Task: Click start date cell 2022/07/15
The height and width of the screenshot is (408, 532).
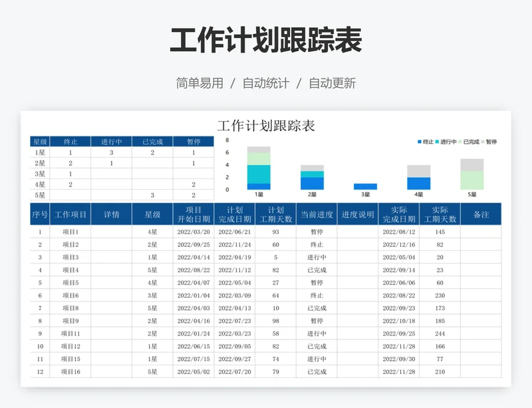Action: 194,359
